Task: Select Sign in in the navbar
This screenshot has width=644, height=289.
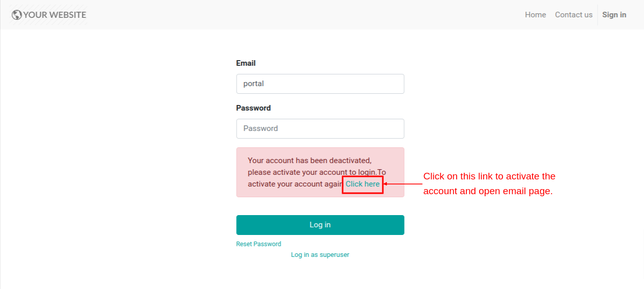Action: (614, 15)
